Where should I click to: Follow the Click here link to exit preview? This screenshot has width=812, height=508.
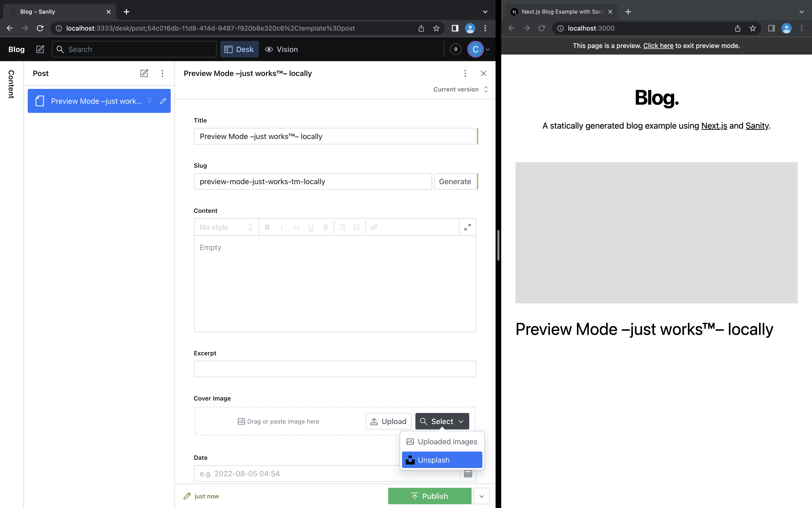(x=658, y=46)
